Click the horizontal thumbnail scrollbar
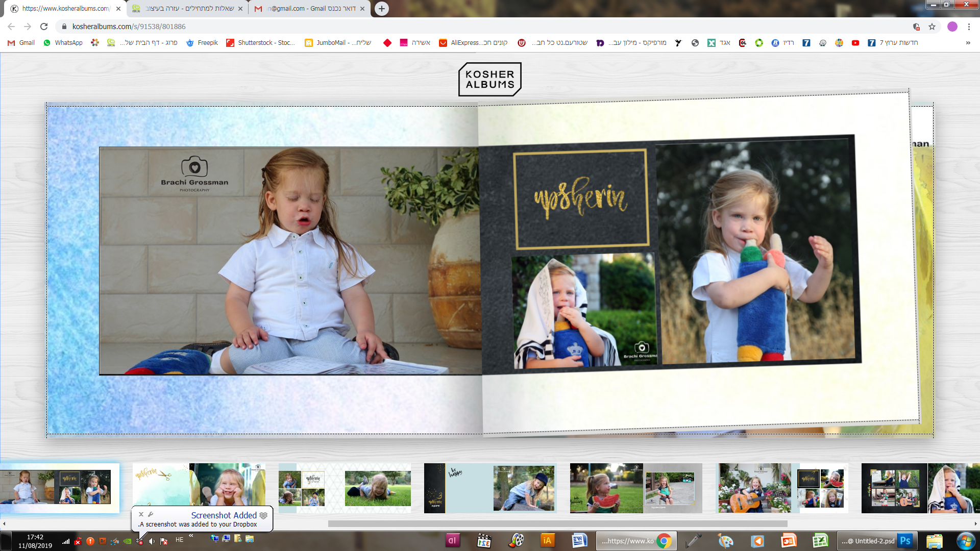980x551 pixels. [557, 523]
